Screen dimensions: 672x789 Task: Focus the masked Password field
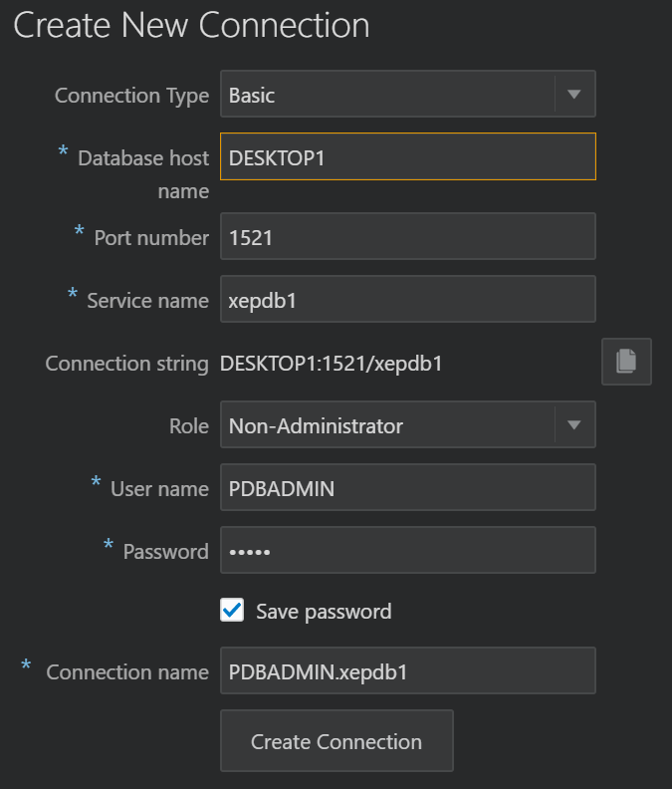tap(407, 551)
